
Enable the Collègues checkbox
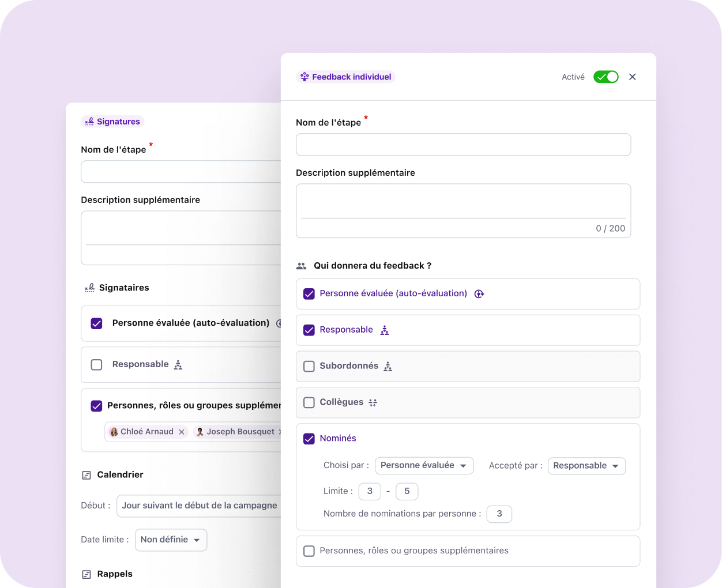click(309, 402)
